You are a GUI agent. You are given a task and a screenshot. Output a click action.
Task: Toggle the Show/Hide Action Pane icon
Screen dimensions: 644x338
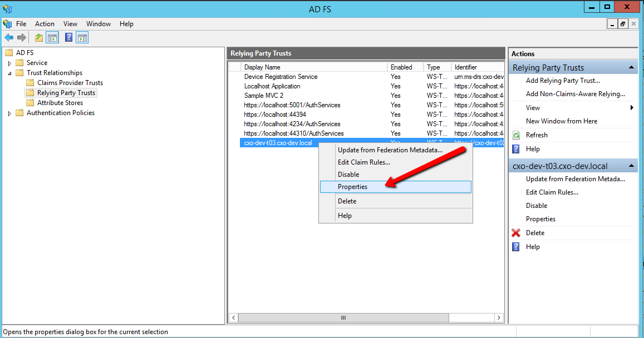coord(82,38)
